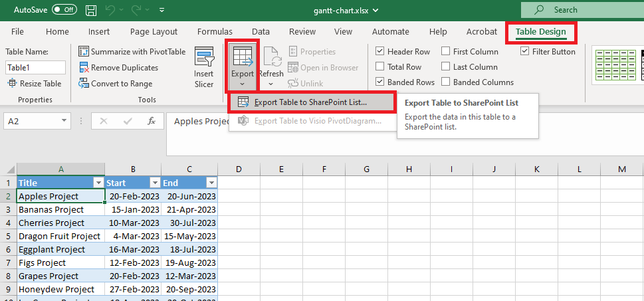Open the Help tab
This screenshot has height=301, width=644.
click(438, 32)
